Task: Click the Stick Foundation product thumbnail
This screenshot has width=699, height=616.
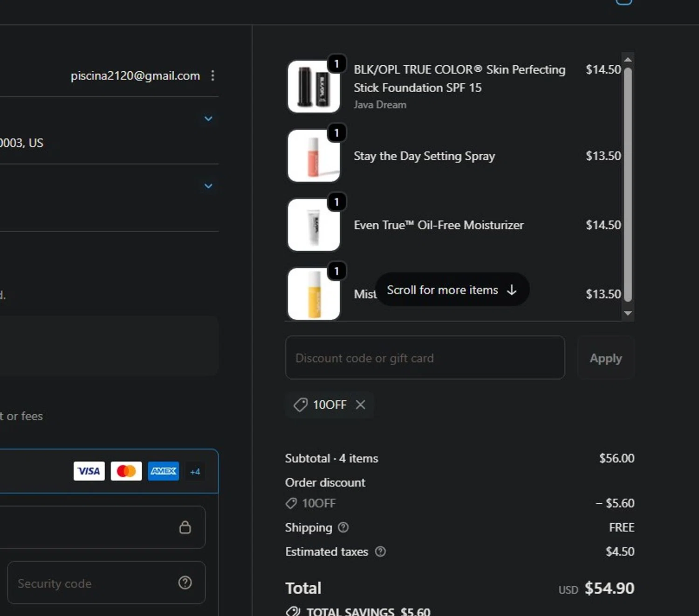Action: tap(314, 87)
